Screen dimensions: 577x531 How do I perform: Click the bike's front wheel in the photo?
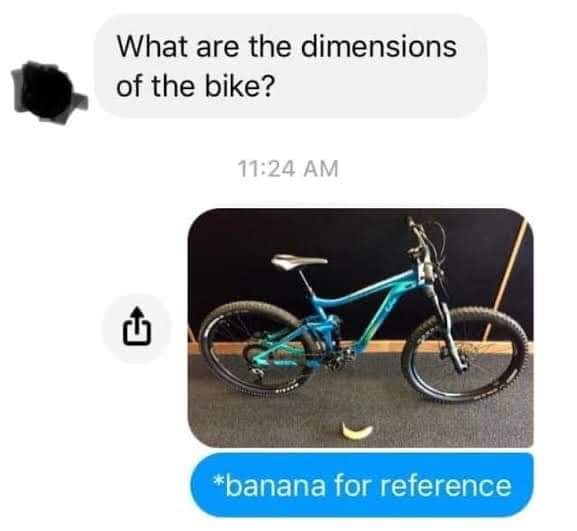point(466,354)
